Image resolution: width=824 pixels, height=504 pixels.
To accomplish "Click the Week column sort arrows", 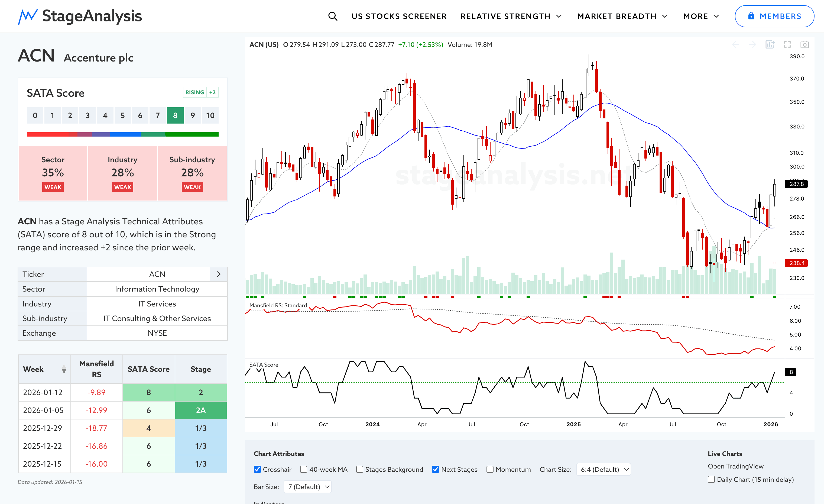I will coord(64,369).
